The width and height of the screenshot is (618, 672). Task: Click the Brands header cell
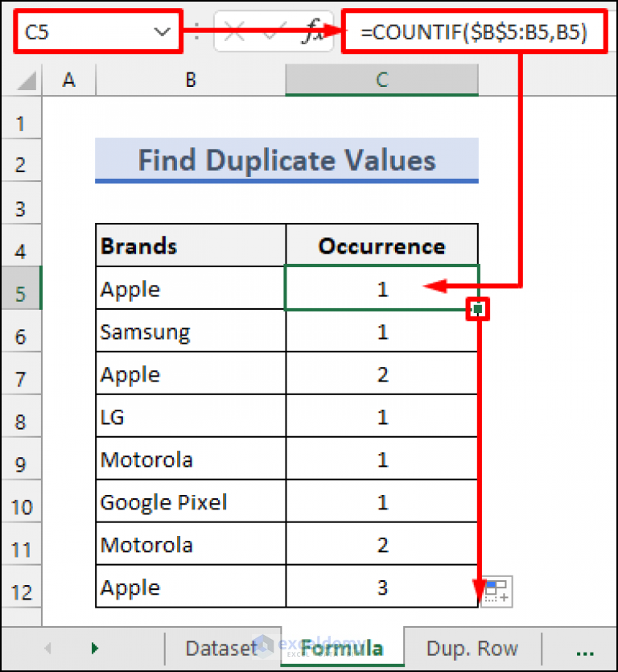[x=191, y=245]
